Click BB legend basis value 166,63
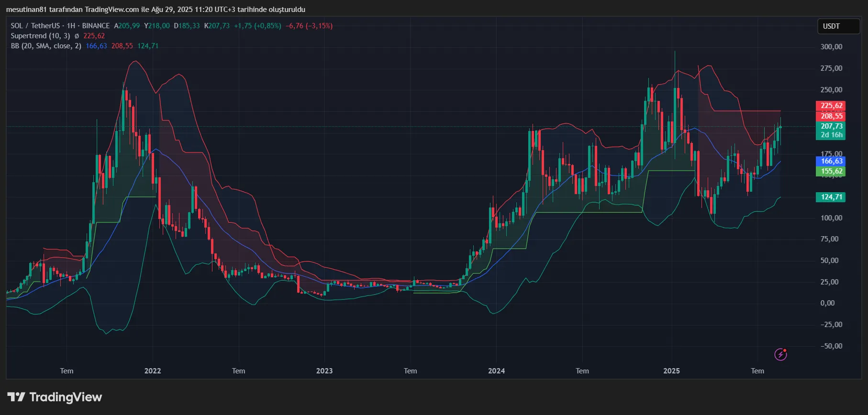This screenshot has height=415, width=868. pyautogui.click(x=96, y=46)
